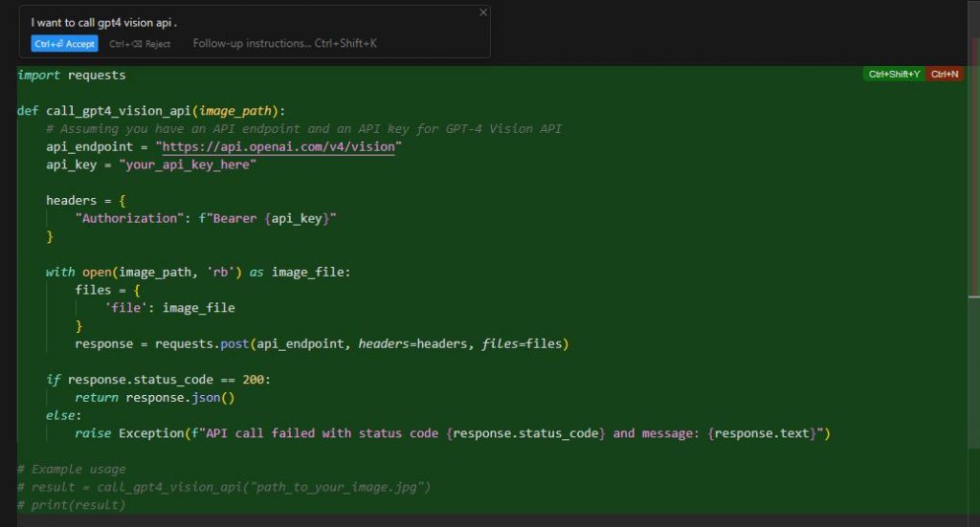Image resolution: width=980 pixels, height=527 pixels.
Task: Click the 'raise Exception' line
Action: (x=453, y=433)
